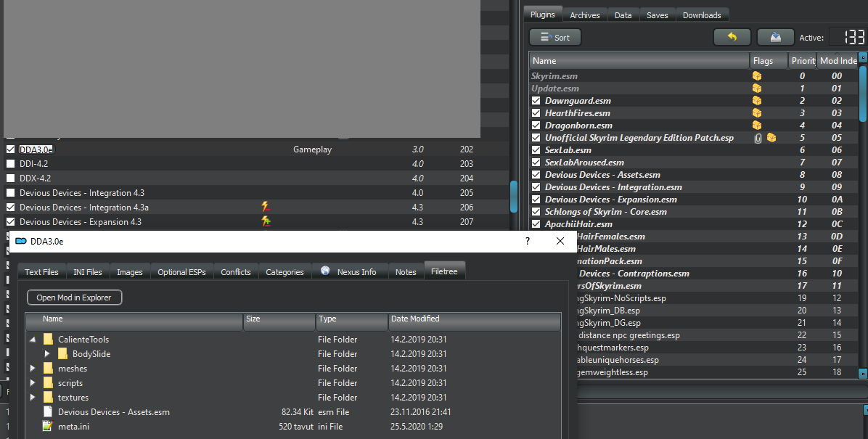Uncheck the DDA3.0e mod checkbox
Screen dimensions: 868x439
[10, 149]
